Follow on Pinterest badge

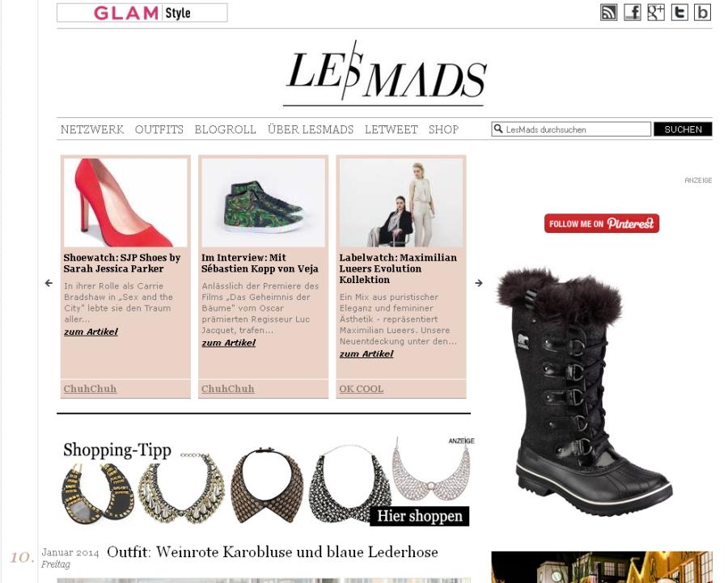(x=602, y=223)
